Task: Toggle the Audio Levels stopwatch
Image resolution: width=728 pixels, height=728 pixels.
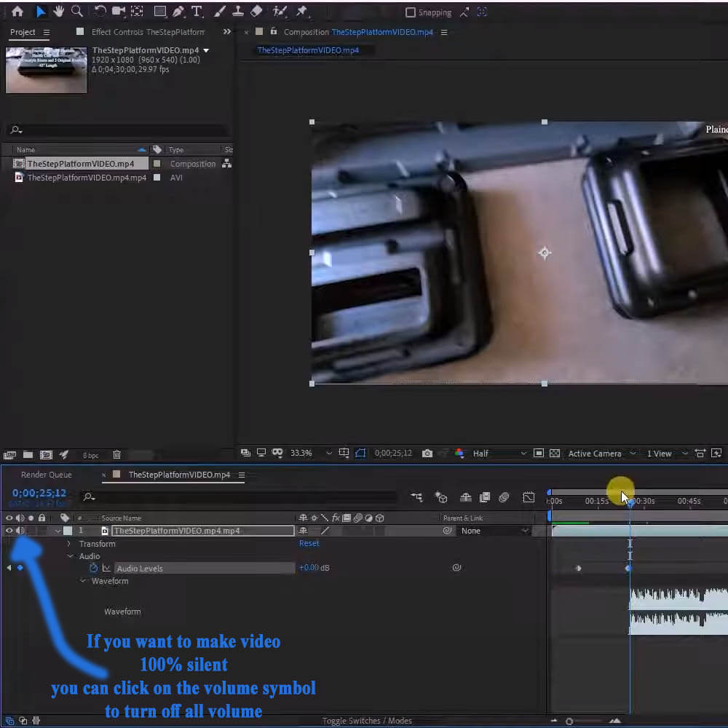Action: [x=93, y=568]
